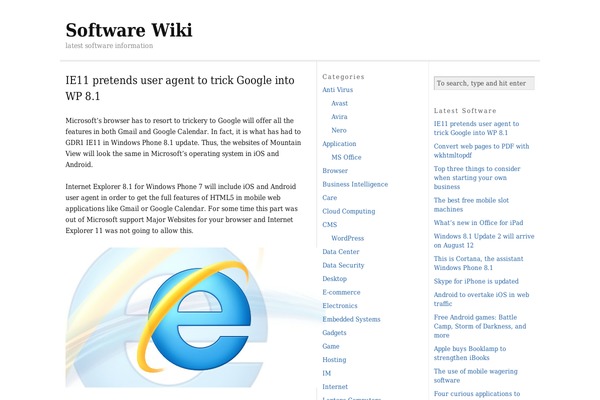Open the Care category
This screenshot has height=400, width=600.
point(329,198)
